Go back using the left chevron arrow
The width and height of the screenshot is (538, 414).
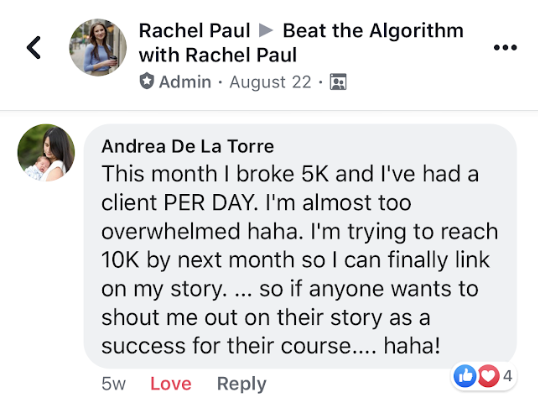click(34, 47)
